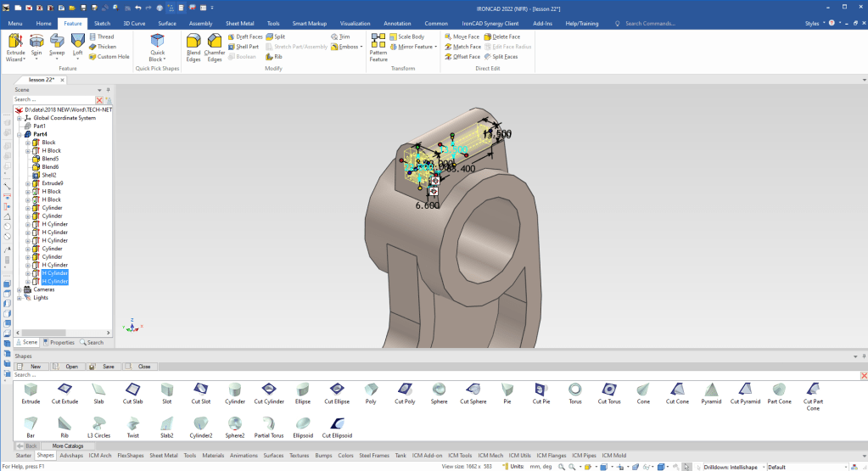Viewport: 868px width, 471px height.
Task: Click the Custom Hole tool
Action: 109,57
